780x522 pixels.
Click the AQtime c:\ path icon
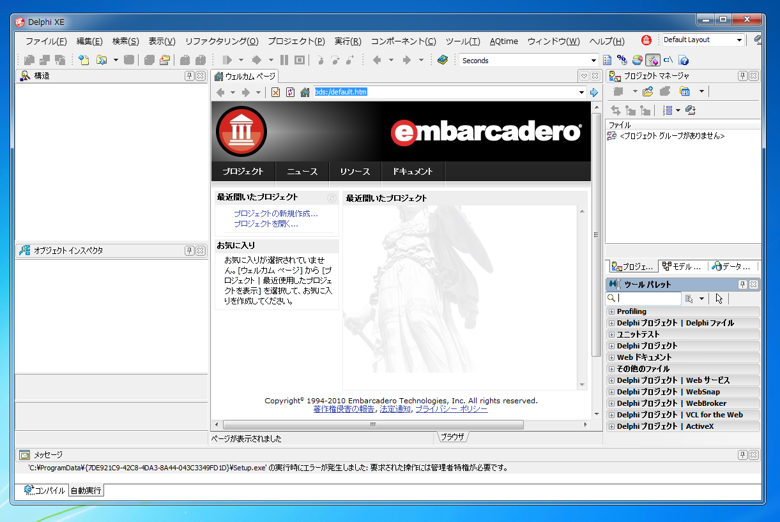point(668,60)
